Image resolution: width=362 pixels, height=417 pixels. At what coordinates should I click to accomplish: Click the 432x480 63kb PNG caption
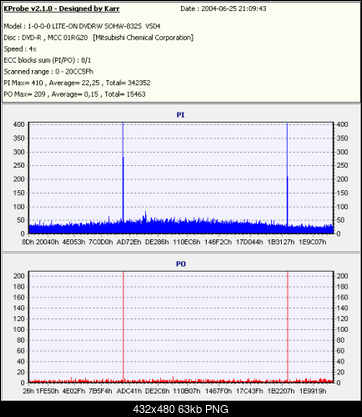[x=181, y=409]
